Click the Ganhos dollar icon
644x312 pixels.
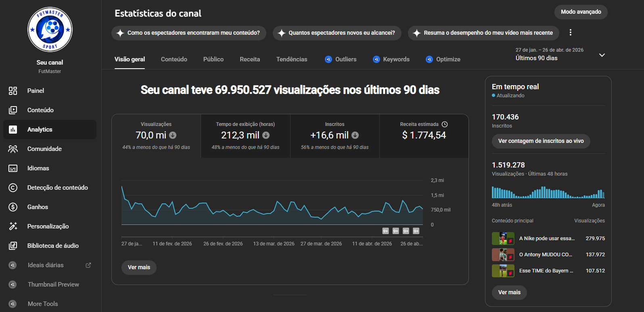13,207
